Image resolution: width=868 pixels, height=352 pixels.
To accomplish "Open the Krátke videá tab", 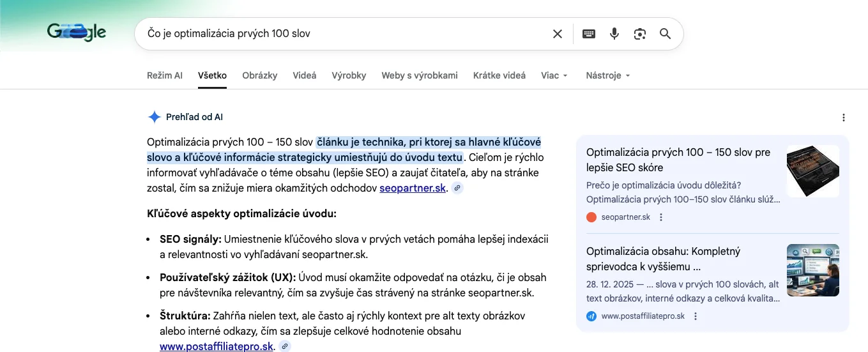I will (x=499, y=75).
